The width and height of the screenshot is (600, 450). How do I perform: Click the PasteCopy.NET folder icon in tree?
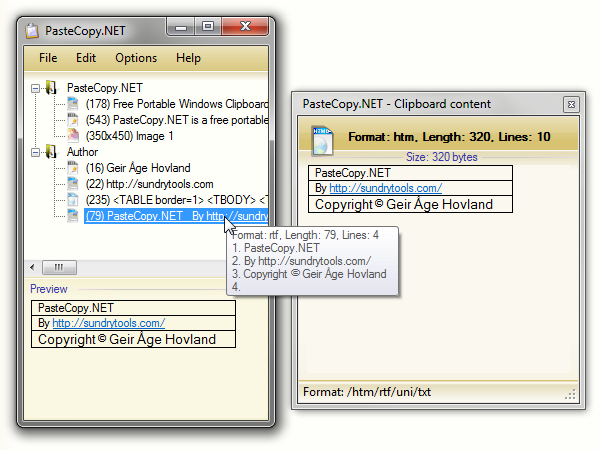click(51, 88)
